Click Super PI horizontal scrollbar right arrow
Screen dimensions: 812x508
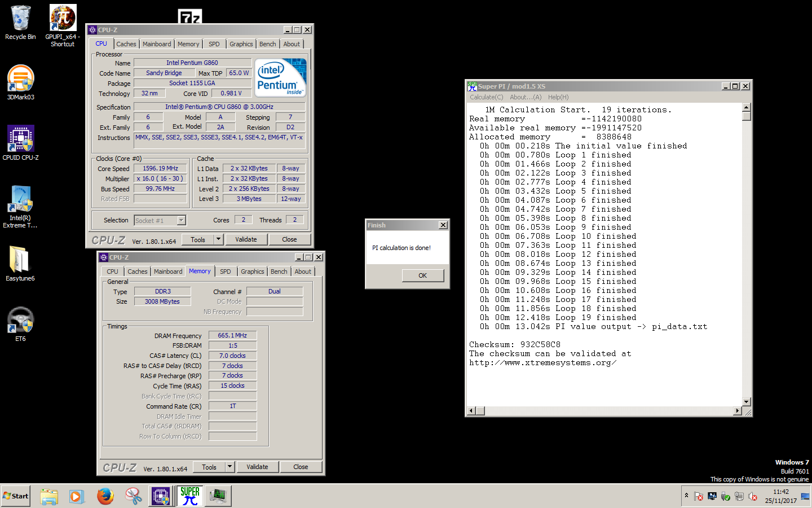coord(738,411)
